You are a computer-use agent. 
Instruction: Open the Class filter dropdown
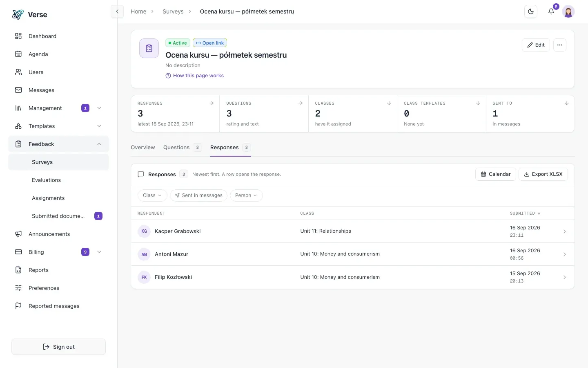click(152, 195)
